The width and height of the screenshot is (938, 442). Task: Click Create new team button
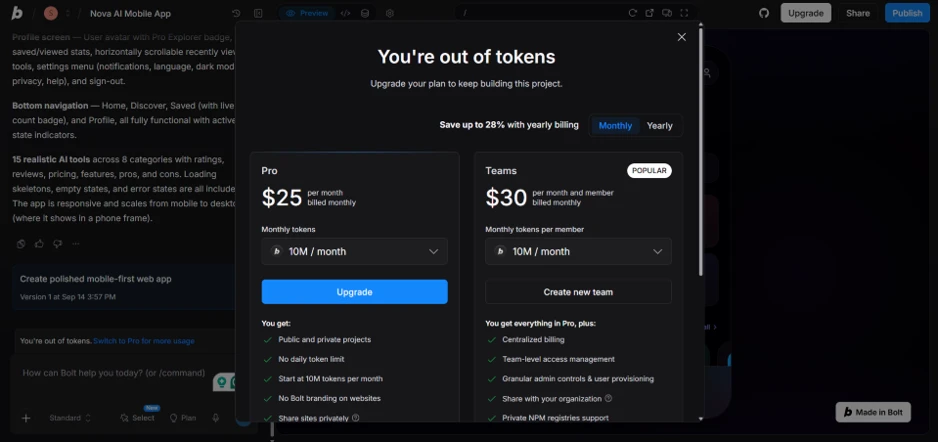(578, 292)
